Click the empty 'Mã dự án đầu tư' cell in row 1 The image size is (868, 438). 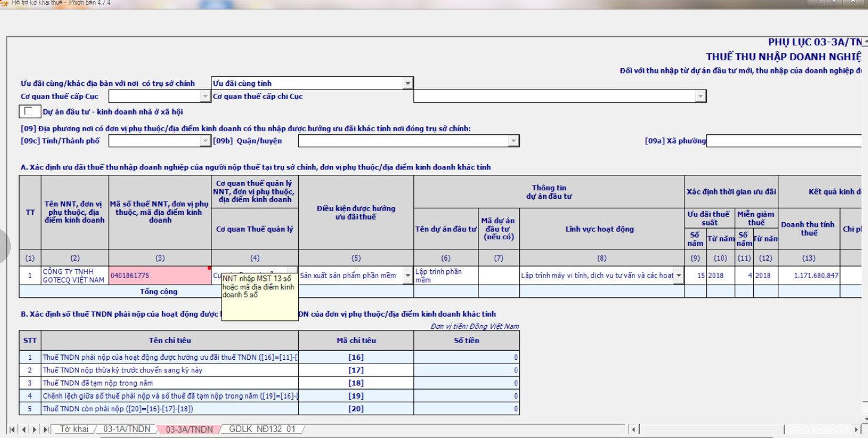[499, 276]
